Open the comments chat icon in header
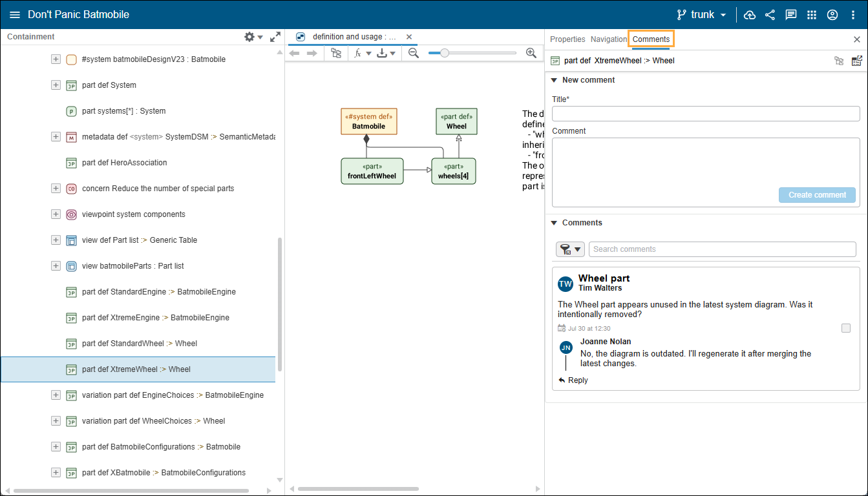The height and width of the screenshot is (496, 868). pos(791,15)
